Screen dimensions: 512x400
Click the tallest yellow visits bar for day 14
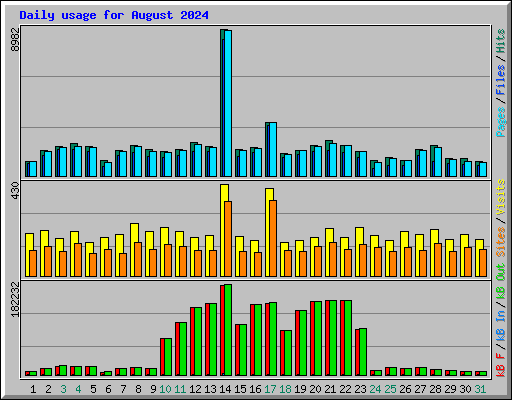(x=224, y=230)
